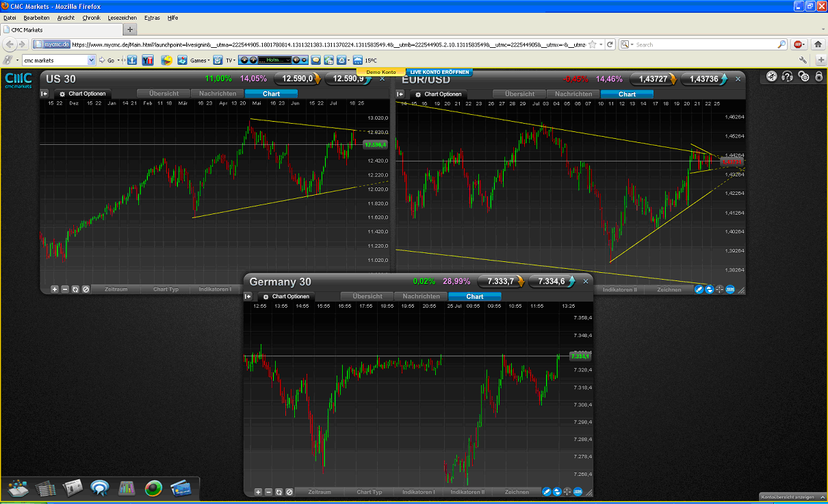828x504 pixels.
Task: Collapse US 30 chart side panel arrow
Action: 44,94
